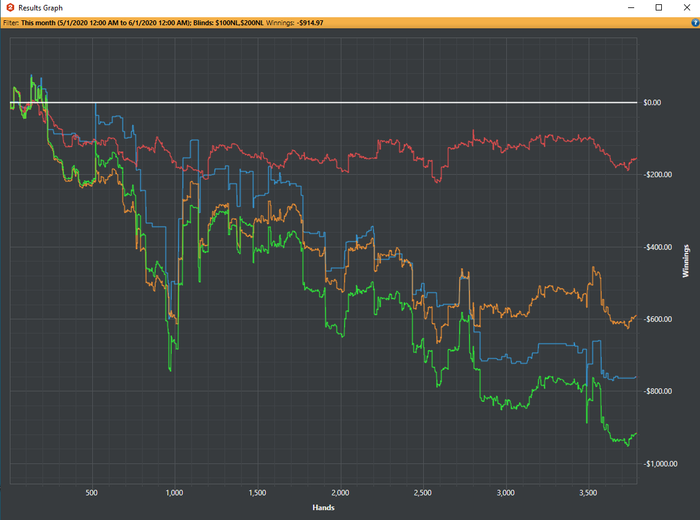700x520 pixels.
Task: Click the 1,500 hands axis label
Action: point(257,493)
